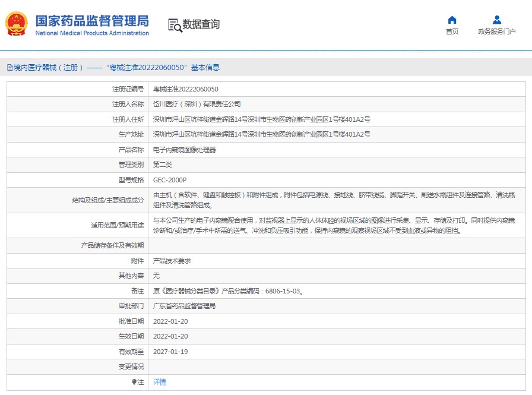Click the 数据查询 heading text
Viewport: 532px width, 395px height.
tap(201, 24)
